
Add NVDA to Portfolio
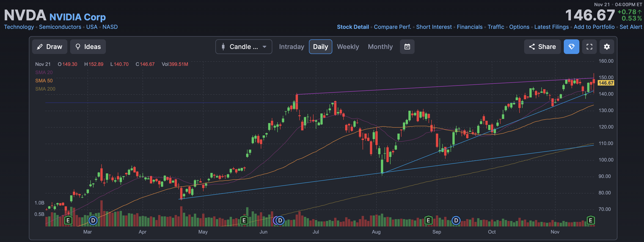[594, 27]
